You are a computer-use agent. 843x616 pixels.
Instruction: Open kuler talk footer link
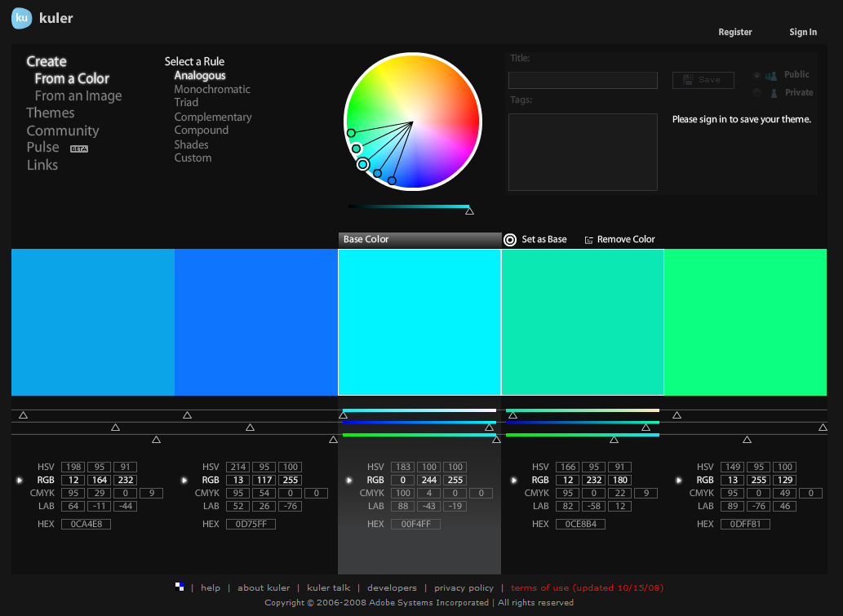tap(329, 588)
